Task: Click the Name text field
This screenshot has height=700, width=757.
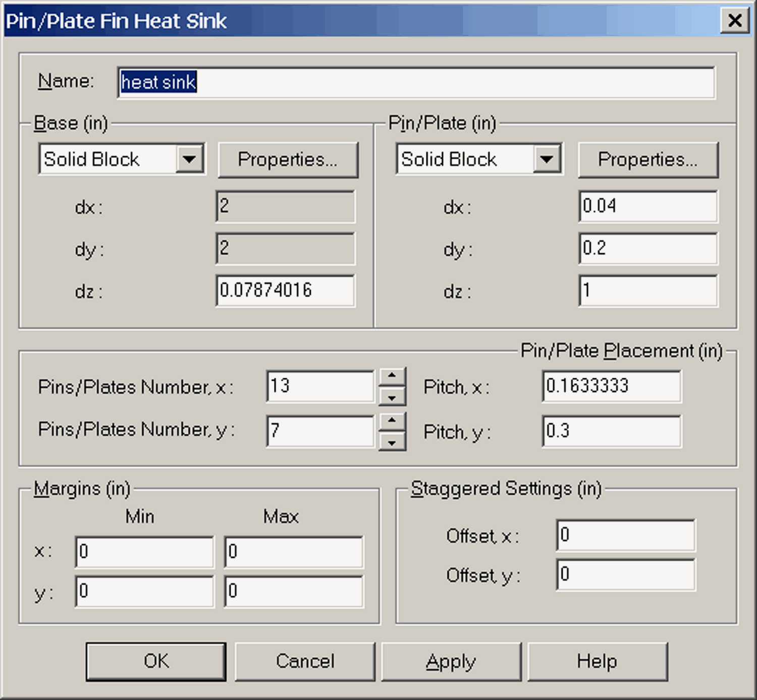Action: coord(415,82)
